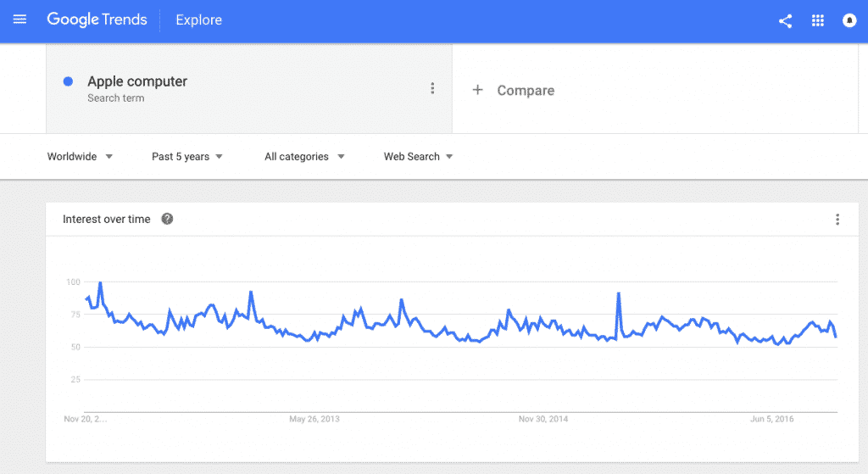Open the Past 5 years dropdown
Viewport: 868px width, 474px height.
[x=187, y=157]
